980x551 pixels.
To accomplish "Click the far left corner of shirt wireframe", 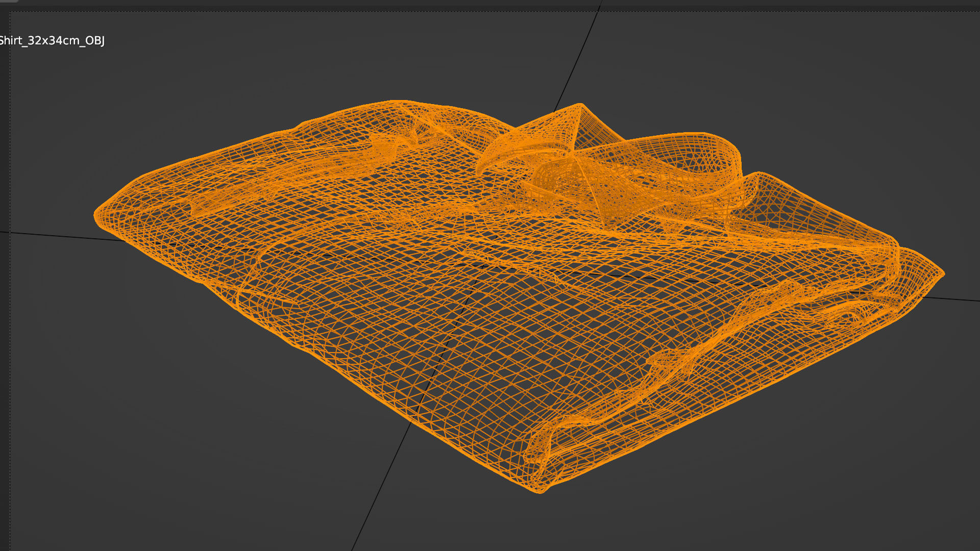I will pyautogui.click(x=97, y=215).
